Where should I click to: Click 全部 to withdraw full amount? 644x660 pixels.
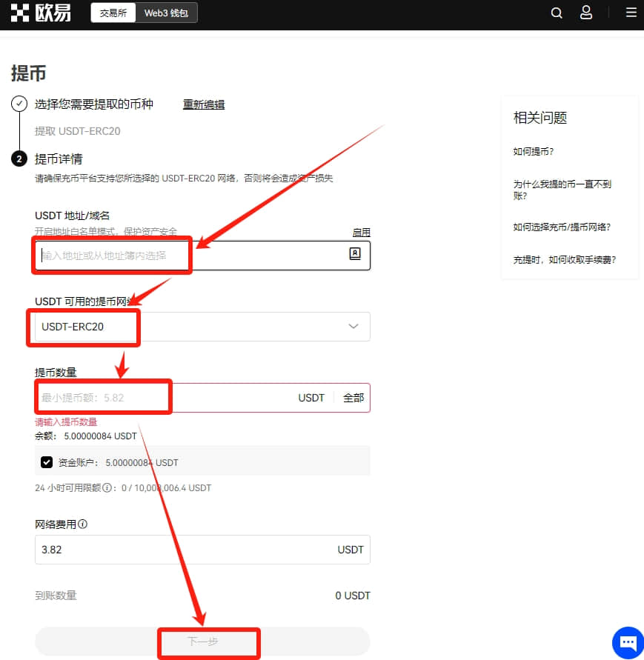(x=353, y=398)
